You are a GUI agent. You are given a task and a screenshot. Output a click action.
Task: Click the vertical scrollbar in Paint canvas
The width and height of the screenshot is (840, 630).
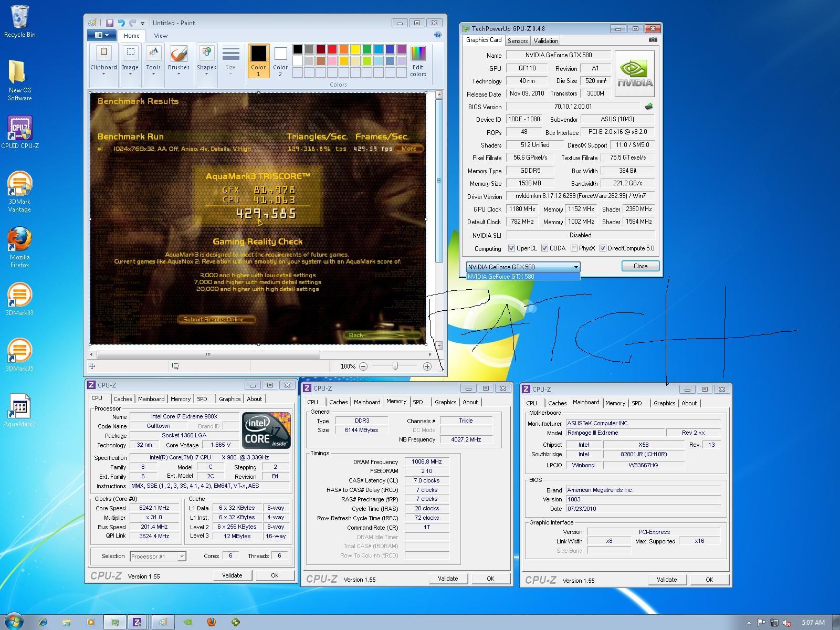(x=439, y=181)
